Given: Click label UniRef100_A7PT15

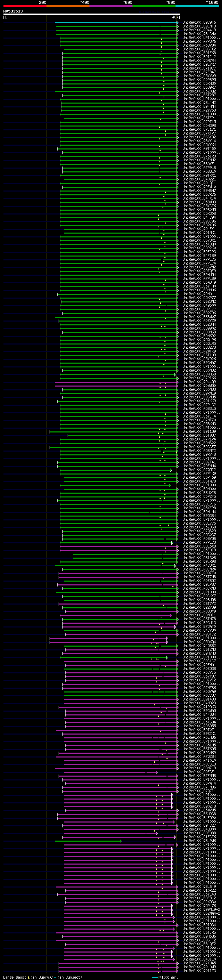Looking at the screenshot, I should pyautogui.click(x=199, y=122).
